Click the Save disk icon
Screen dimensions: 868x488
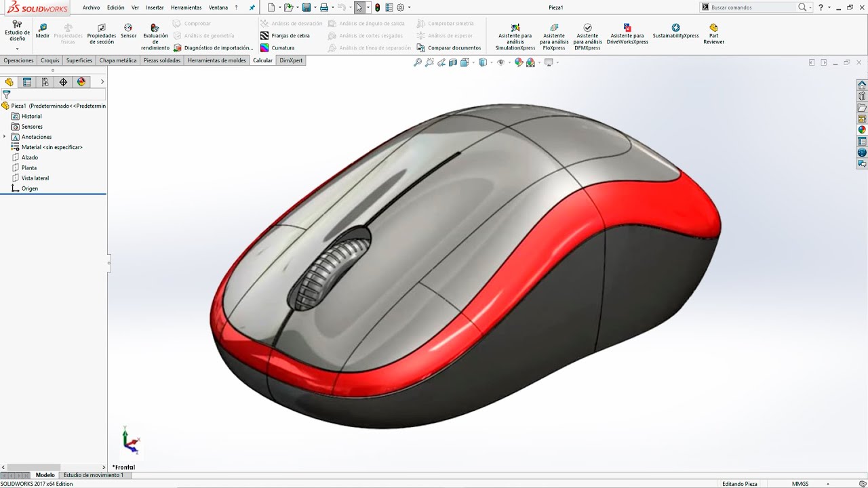(x=307, y=7)
